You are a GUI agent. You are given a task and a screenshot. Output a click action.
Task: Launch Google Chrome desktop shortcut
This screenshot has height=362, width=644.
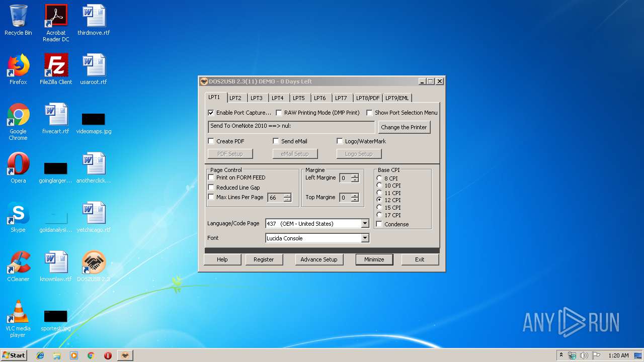click(x=18, y=122)
